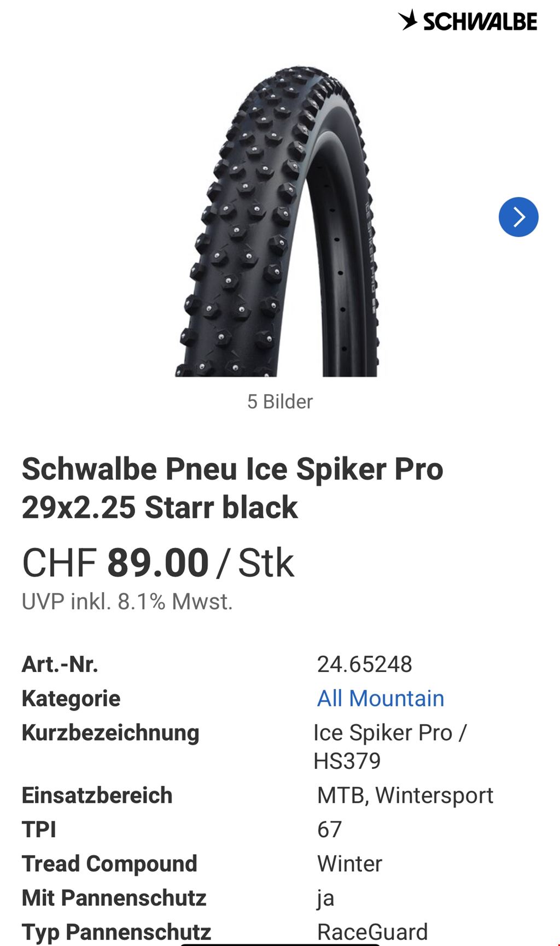Click the Schwalbe brand logo
The height and width of the screenshot is (946, 560).
point(468,21)
